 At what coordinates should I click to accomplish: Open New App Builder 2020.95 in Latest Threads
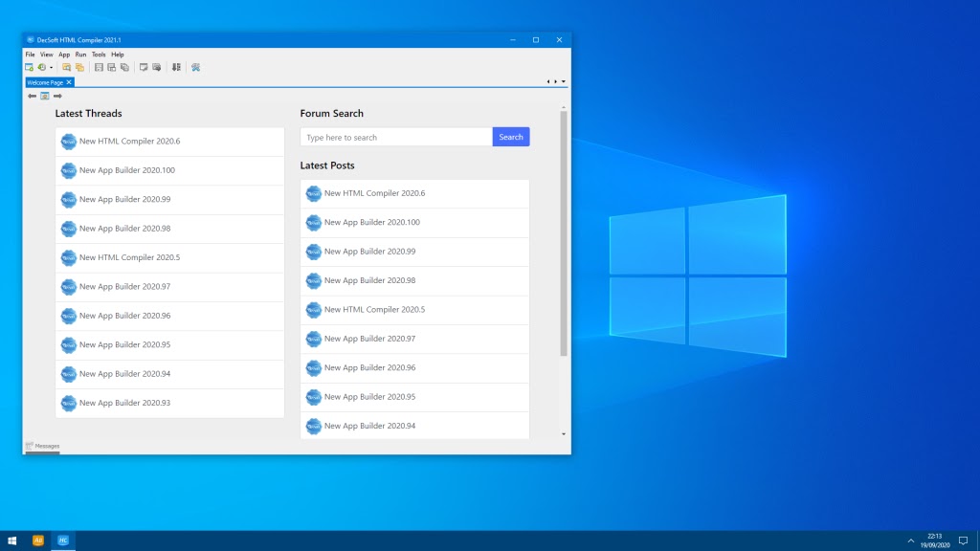point(169,344)
